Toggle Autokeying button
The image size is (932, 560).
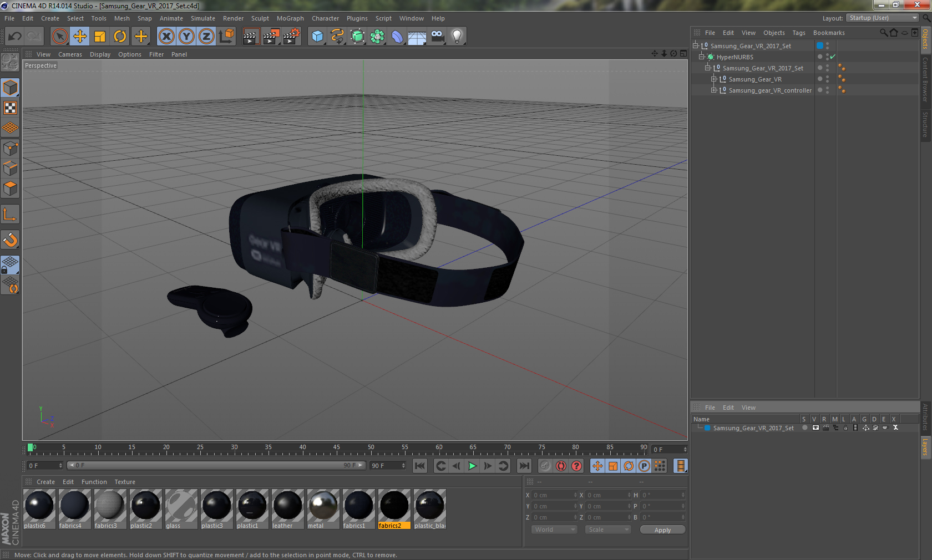[x=561, y=466]
